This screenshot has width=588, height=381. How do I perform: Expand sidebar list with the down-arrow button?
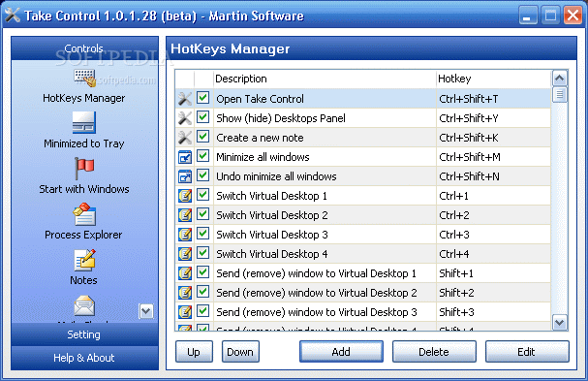(x=146, y=311)
